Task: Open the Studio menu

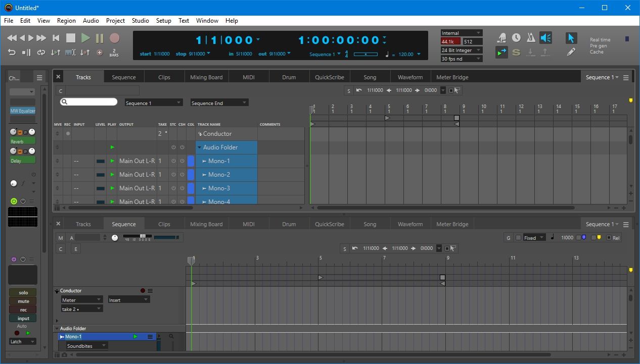Action: (x=140, y=21)
